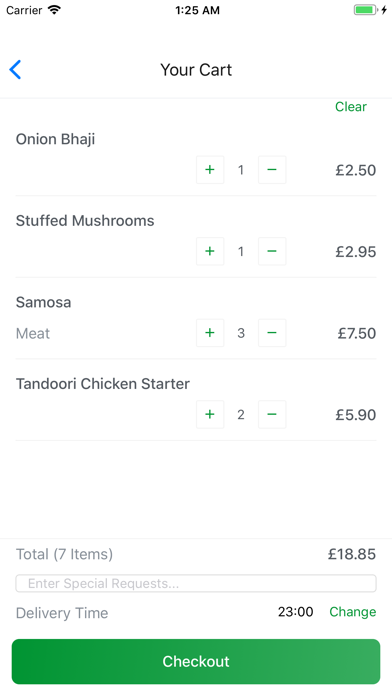Viewport: 392px width, 696px height.
Task: Increase Samosa quantity with plus icon
Action: click(x=210, y=333)
